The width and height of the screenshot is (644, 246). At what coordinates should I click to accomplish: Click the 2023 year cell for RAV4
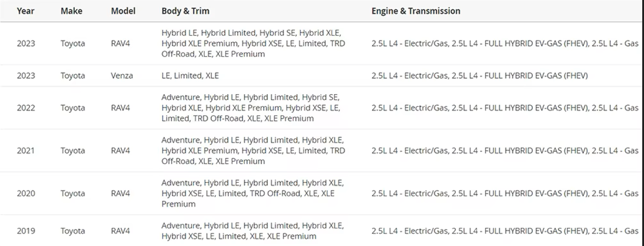[26, 43]
